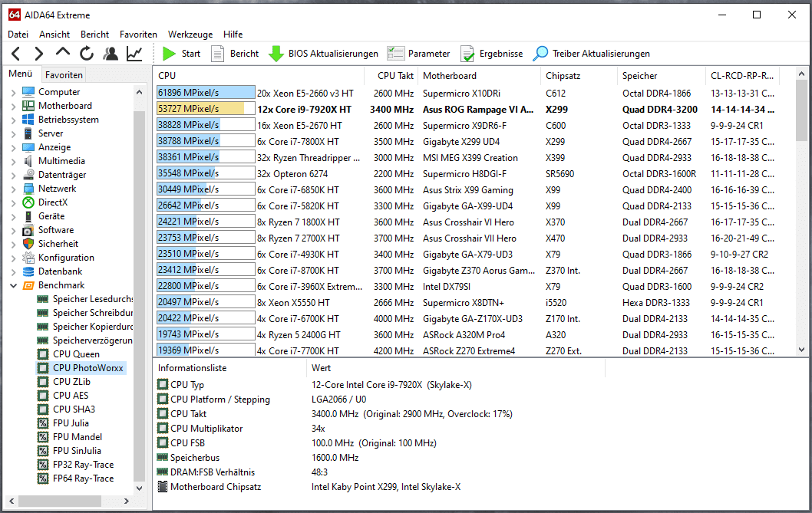Select the Software icon in tree
Screen dimensions: 812x513
tap(28, 230)
